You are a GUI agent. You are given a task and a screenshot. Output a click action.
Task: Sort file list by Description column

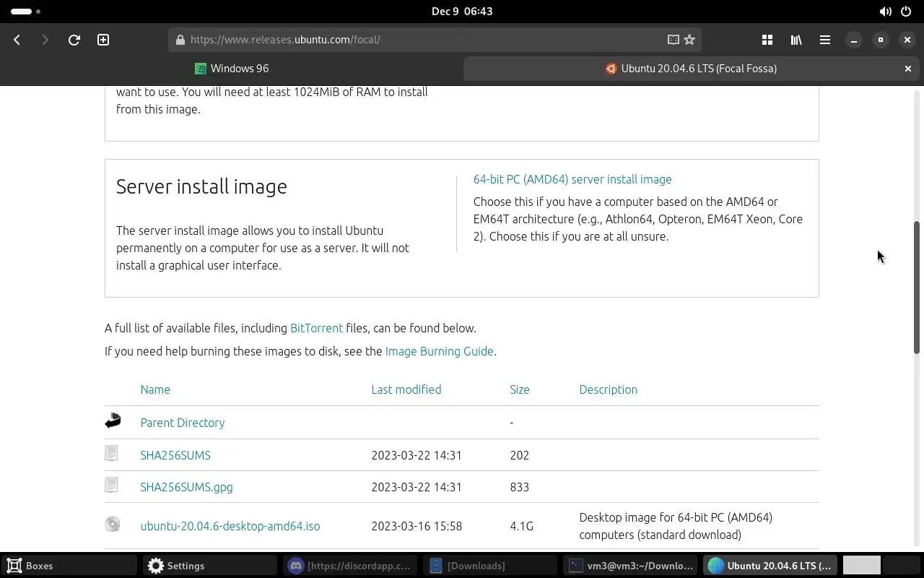[609, 389]
